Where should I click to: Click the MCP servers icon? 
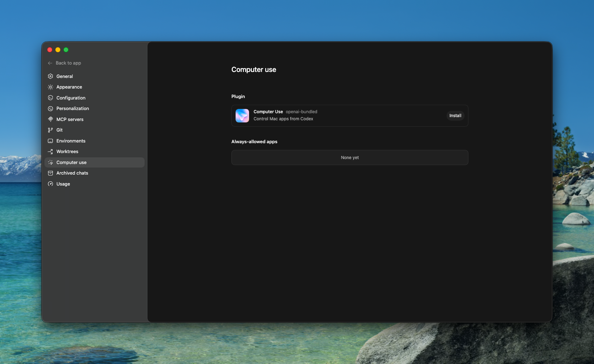50,119
